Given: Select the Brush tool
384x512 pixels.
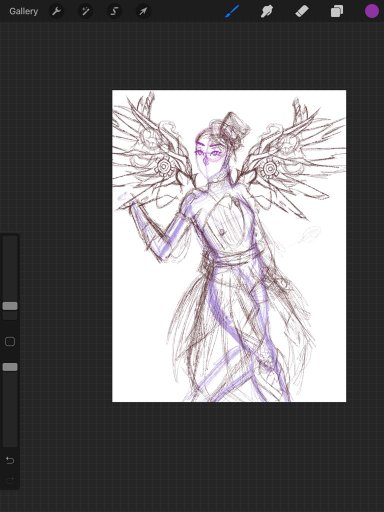Looking at the screenshot, I should click(x=232, y=11).
